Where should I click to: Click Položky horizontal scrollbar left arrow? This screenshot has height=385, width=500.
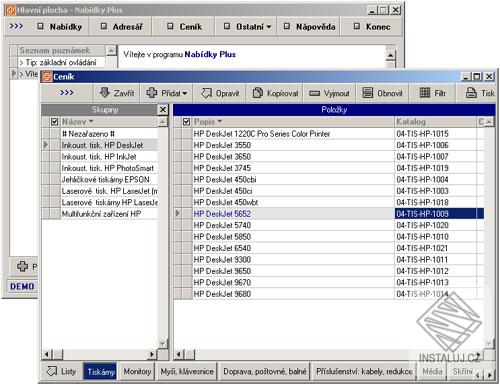(x=179, y=354)
